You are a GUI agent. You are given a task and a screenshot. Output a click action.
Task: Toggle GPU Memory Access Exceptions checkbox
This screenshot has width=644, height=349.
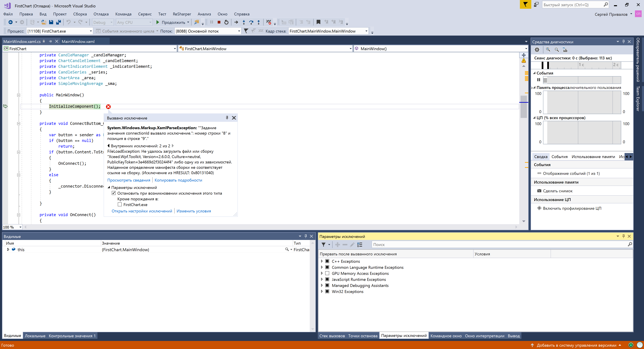tap(327, 273)
